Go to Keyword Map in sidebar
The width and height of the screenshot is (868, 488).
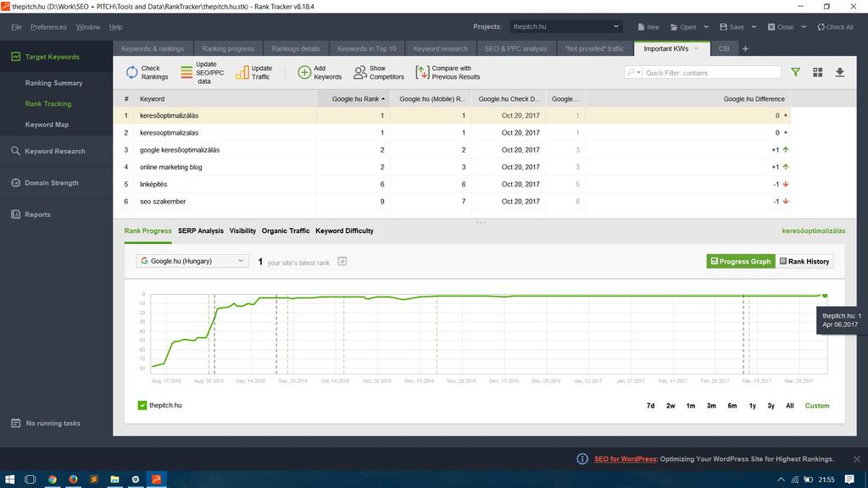(x=47, y=125)
